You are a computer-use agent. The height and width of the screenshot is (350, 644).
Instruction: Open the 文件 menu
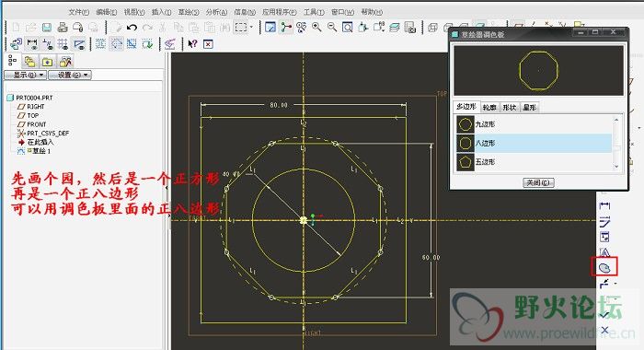point(79,12)
